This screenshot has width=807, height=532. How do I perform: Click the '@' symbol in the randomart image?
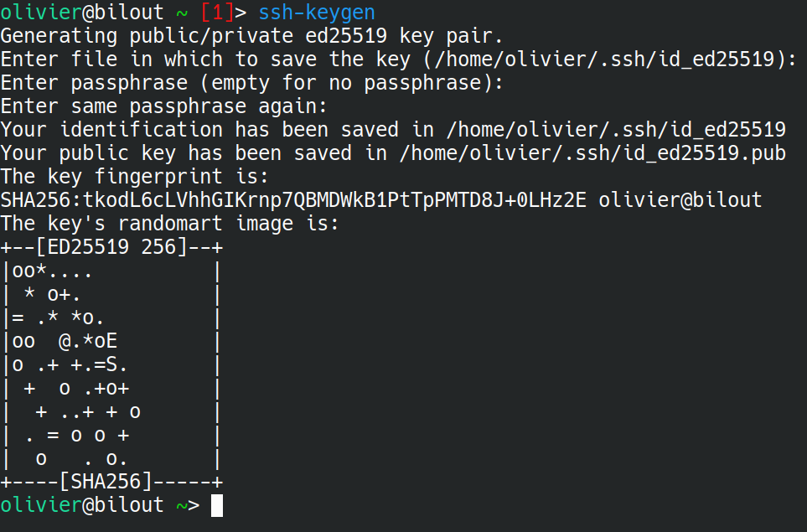click(x=65, y=341)
